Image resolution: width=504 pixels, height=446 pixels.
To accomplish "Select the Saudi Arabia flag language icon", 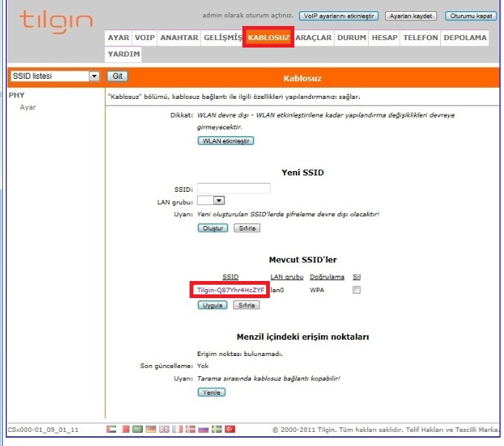I will [138, 429].
